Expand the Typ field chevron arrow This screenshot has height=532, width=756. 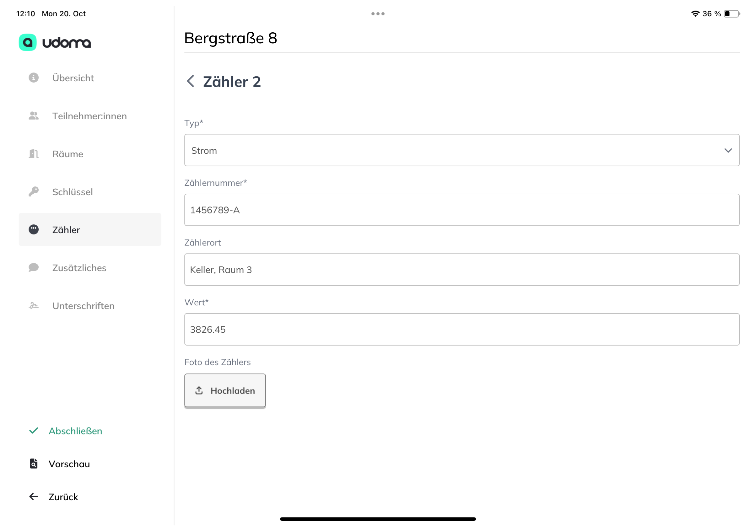pos(728,150)
